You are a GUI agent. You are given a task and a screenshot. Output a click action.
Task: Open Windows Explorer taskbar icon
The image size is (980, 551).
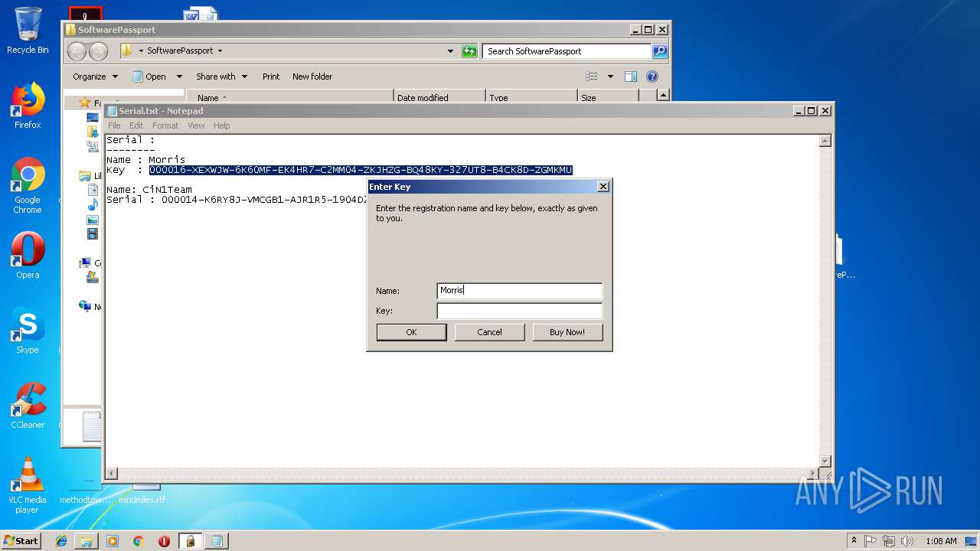pos(87,541)
